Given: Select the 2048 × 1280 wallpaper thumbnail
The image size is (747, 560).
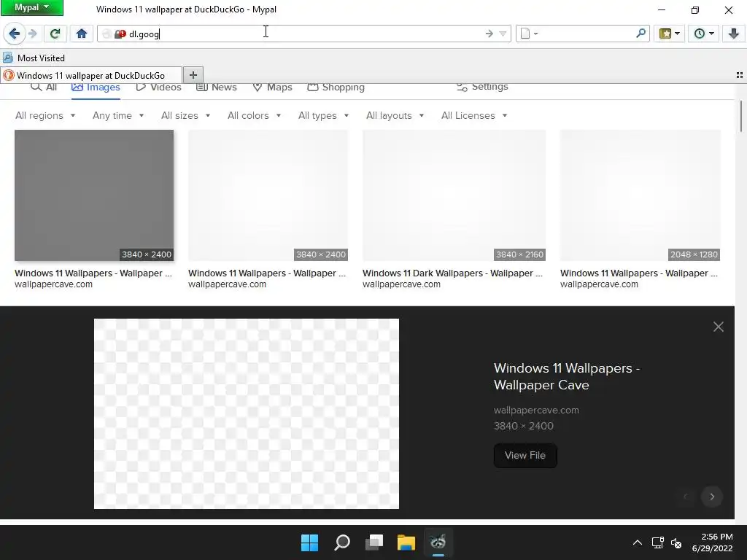Looking at the screenshot, I should pos(640,195).
